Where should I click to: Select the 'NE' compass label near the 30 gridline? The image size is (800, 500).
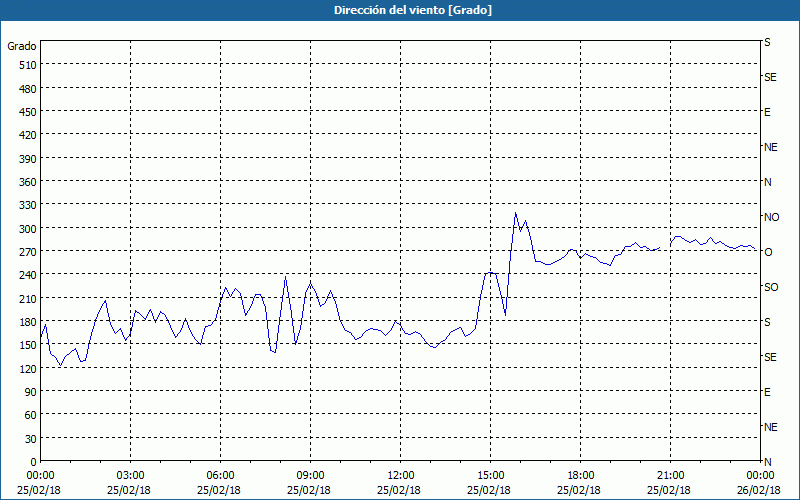click(x=770, y=427)
